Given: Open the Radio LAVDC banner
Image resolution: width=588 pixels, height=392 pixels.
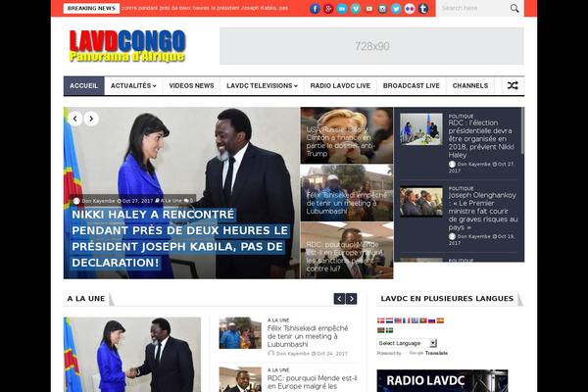Looking at the screenshot, I should (x=443, y=381).
